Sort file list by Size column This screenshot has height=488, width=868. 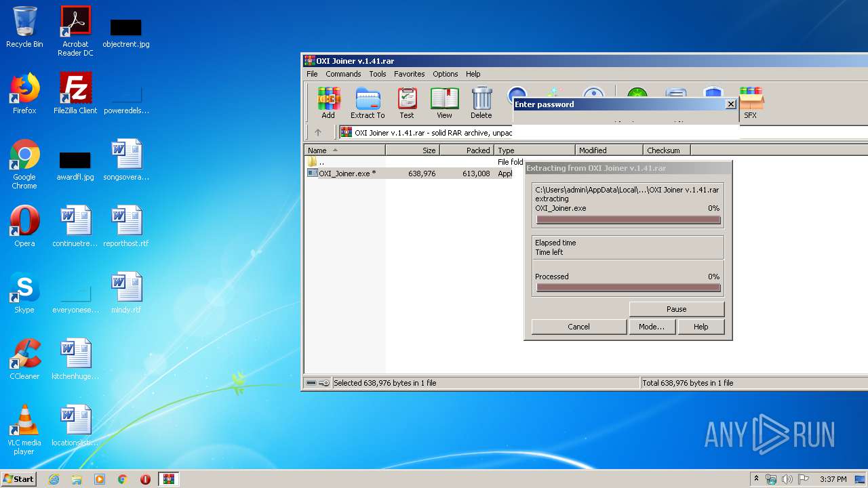[x=413, y=150]
